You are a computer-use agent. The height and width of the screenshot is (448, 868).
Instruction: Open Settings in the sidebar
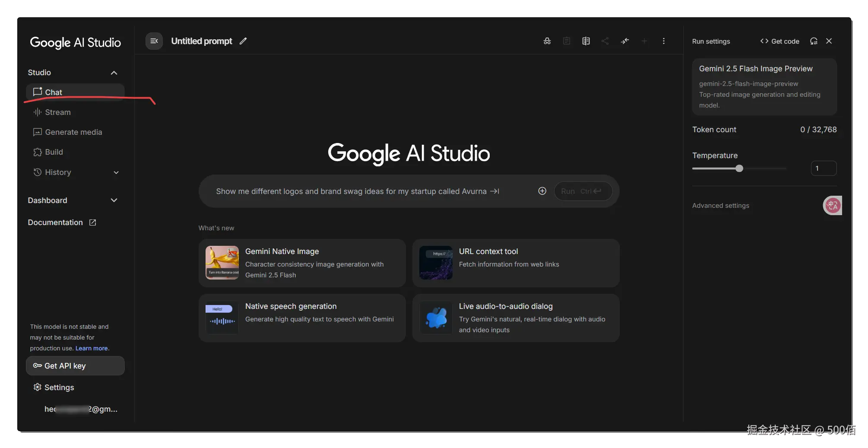tap(75, 388)
